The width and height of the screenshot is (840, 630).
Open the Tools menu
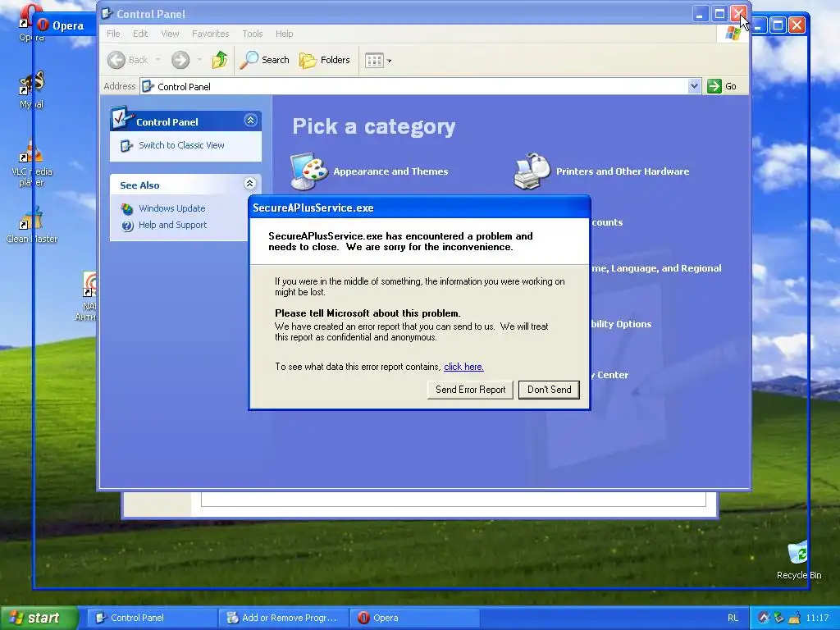coord(253,34)
